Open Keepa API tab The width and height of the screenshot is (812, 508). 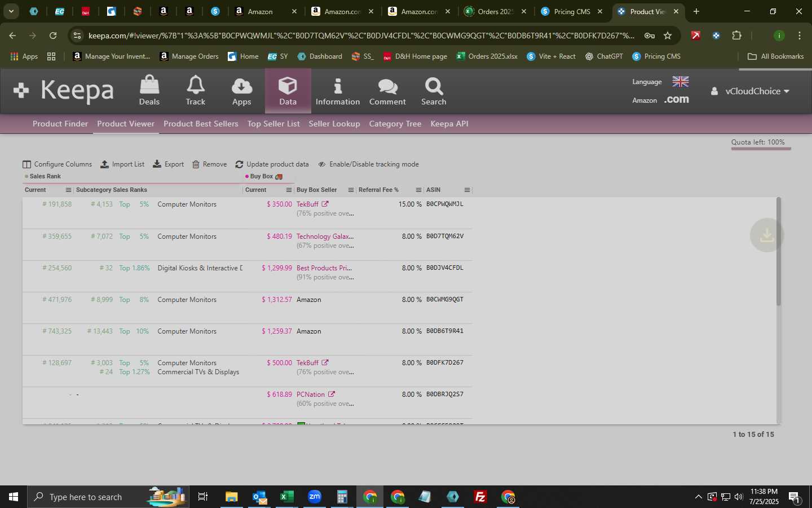449,124
